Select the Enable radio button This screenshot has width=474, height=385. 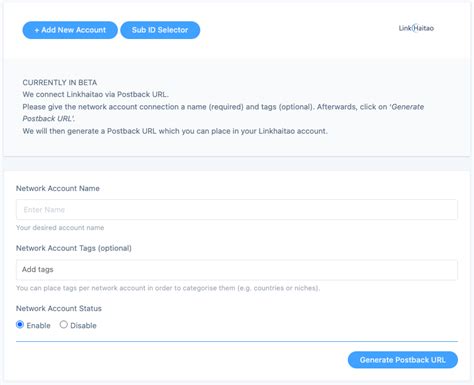tap(20, 325)
